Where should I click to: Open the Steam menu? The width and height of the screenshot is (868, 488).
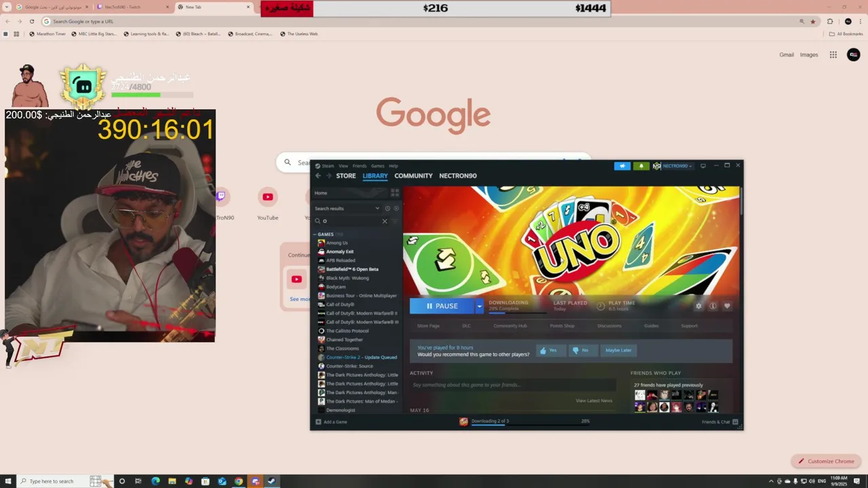pyautogui.click(x=328, y=166)
